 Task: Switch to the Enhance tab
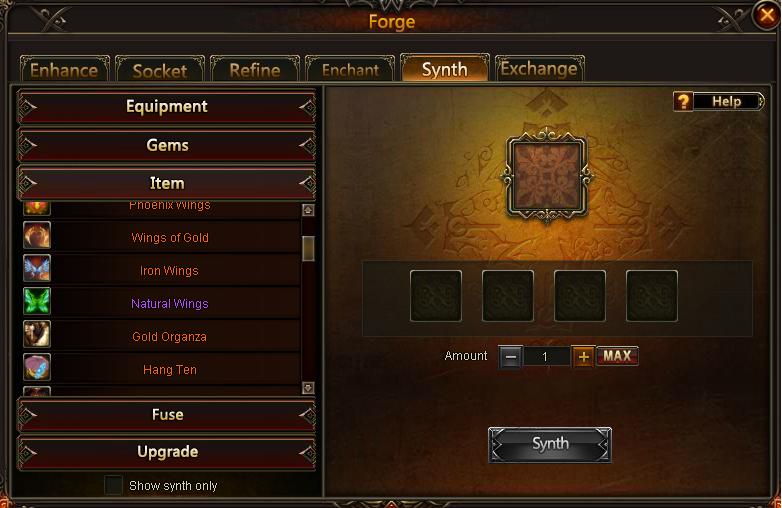click(x=64, y=70)
